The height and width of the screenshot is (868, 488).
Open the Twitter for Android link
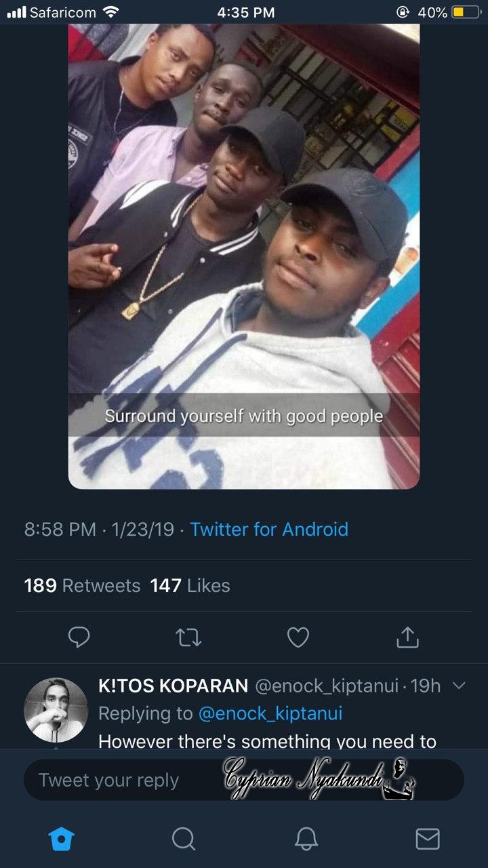(269, 529)
